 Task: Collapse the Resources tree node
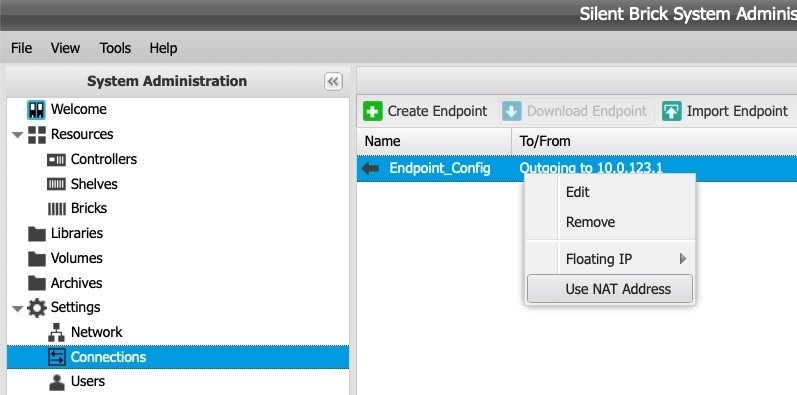tap(18, 135)
